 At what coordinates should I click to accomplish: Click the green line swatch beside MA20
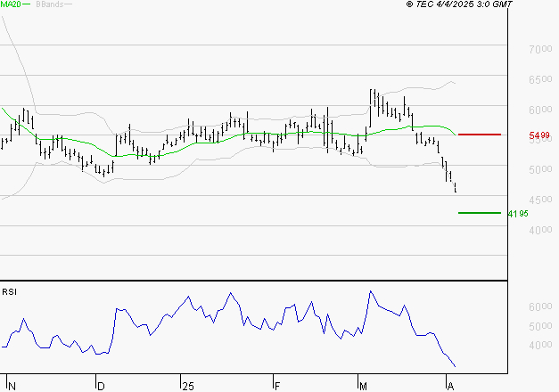[x=27, y=5]
